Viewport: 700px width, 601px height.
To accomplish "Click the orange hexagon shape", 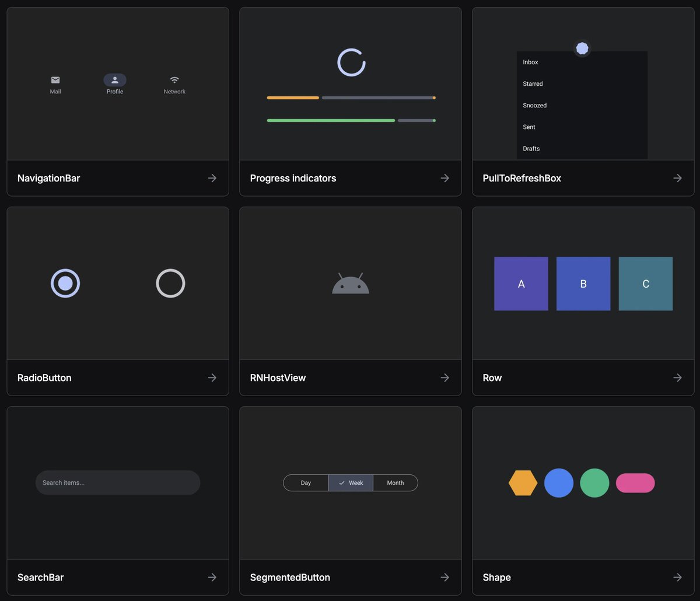I will click(x=523, y=483).
